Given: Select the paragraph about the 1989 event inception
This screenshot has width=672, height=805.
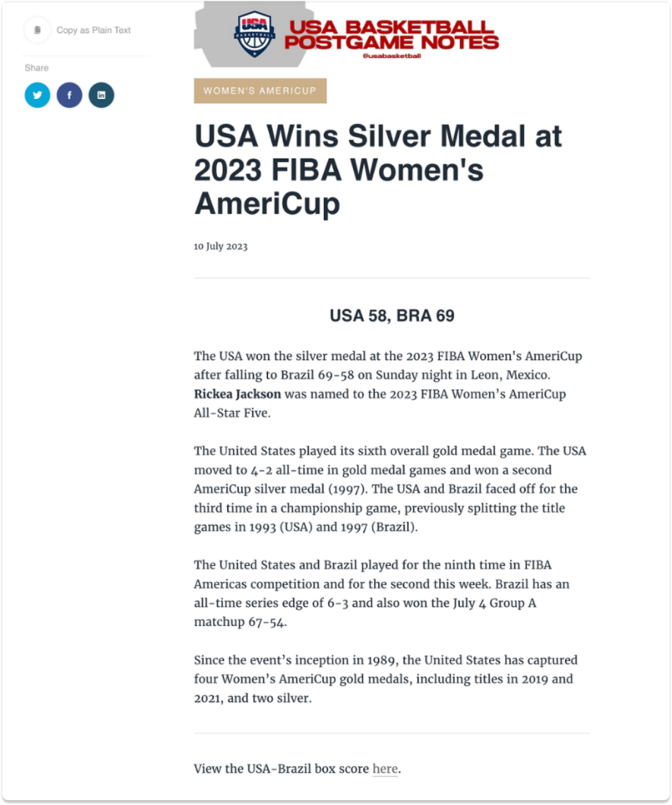Looking at the screenshot, I should pos(385,678).
